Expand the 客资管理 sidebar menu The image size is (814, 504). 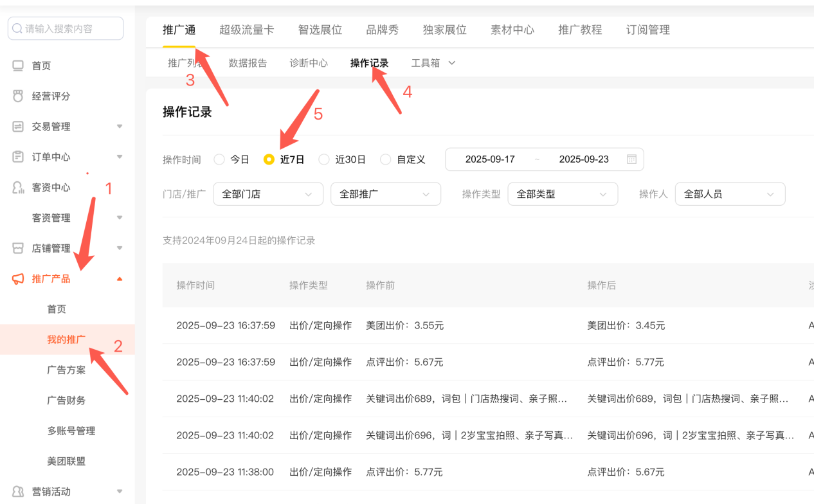(120, 218)
